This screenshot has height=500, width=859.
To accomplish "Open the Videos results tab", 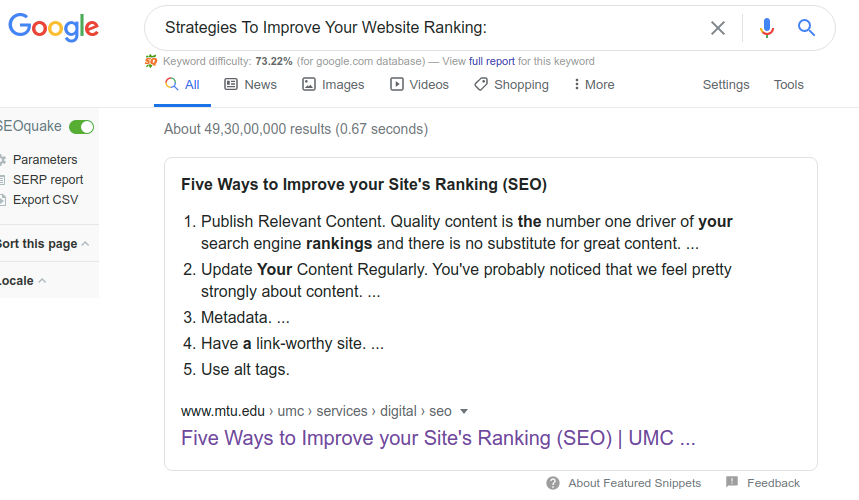I will [x=419, y=85].
